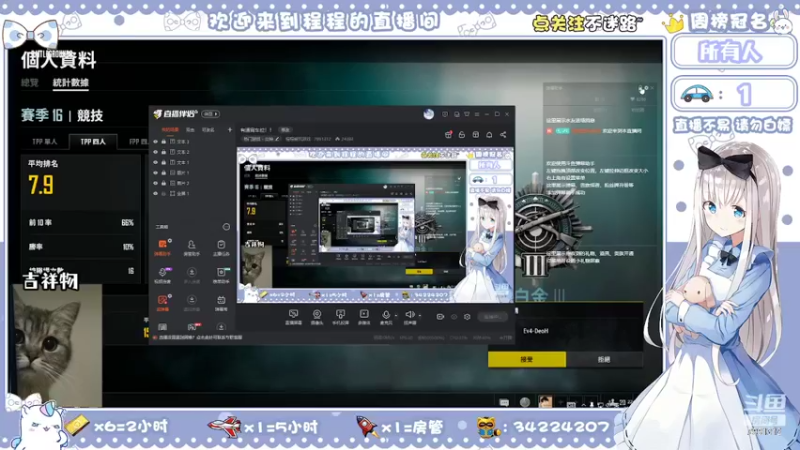The height and width of the screenshot is (450, 800).
Task: Switch to TPP 單人 mode tab
Action: [45, 141]
